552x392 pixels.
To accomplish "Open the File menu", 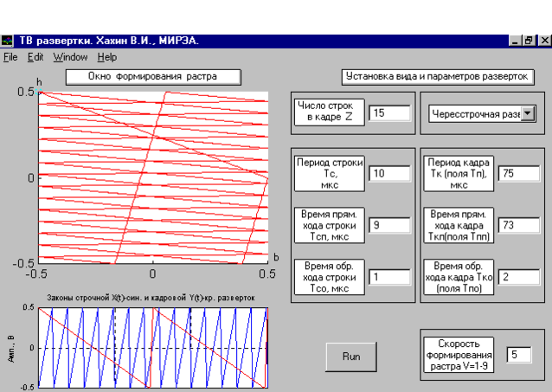I will [10, 57].
